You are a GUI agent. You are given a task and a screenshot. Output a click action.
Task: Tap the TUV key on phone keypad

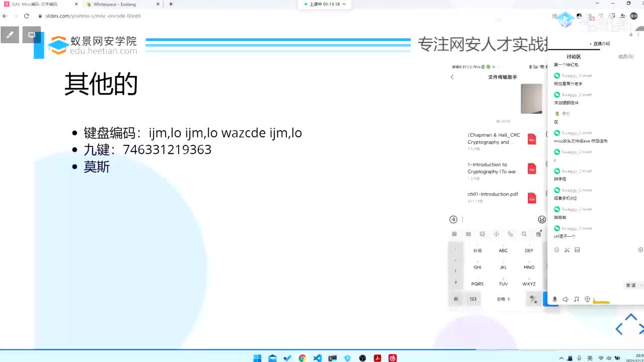pyautogui.click(x=503, y=284)
